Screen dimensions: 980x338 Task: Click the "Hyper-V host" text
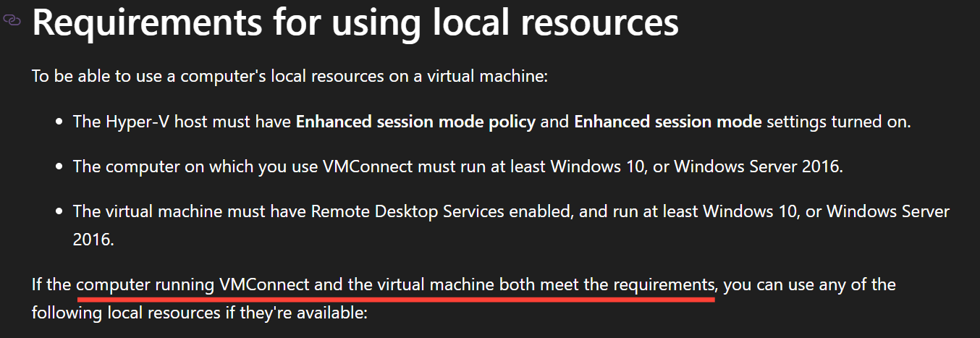pos(147,122)
